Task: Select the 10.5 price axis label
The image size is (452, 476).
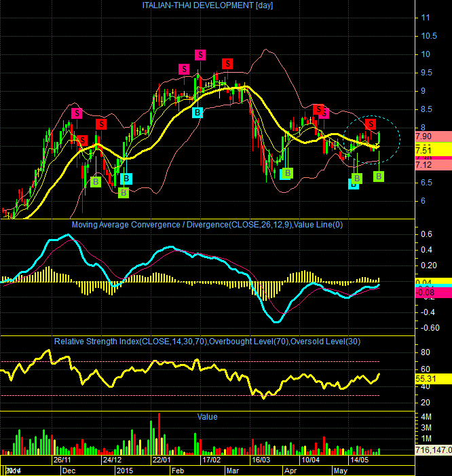Action: [429, 36]
